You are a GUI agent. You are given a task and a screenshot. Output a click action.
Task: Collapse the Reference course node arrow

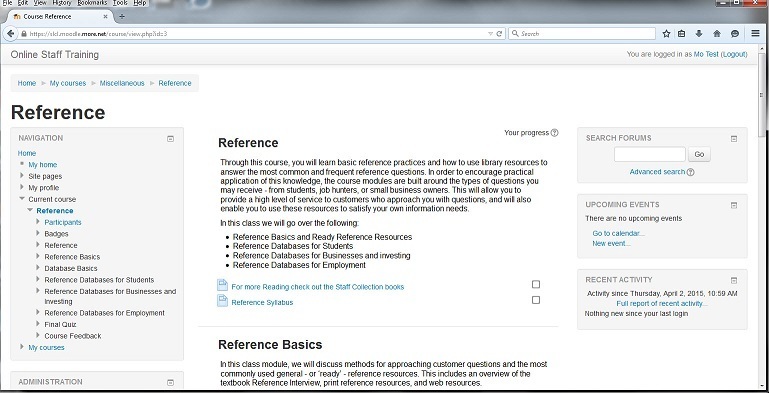tap(30, 210)
